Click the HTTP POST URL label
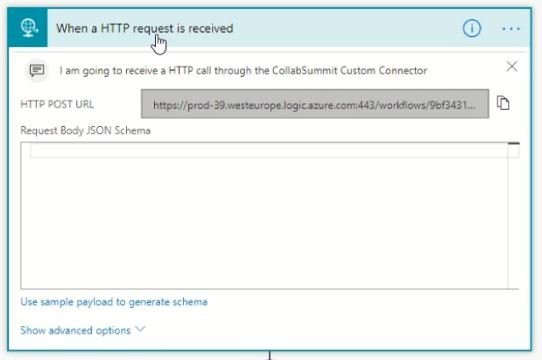 coord(57,104)
